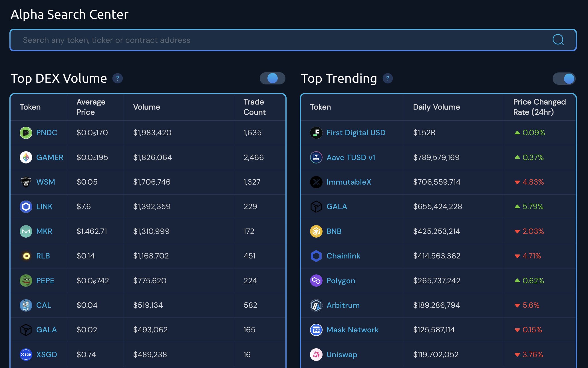Click the GALA logo in DEX Volume table

tap(26, 330)
